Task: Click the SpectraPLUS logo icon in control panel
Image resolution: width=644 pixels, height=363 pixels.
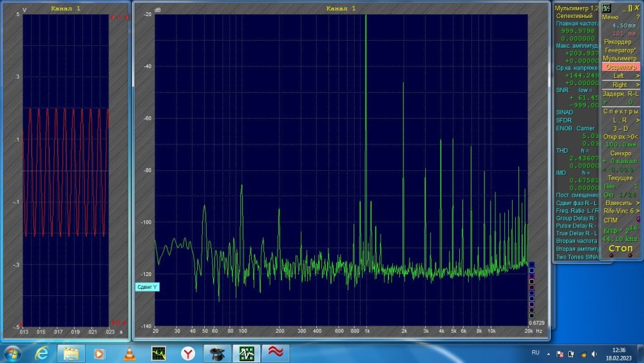Action: (607, 7)
